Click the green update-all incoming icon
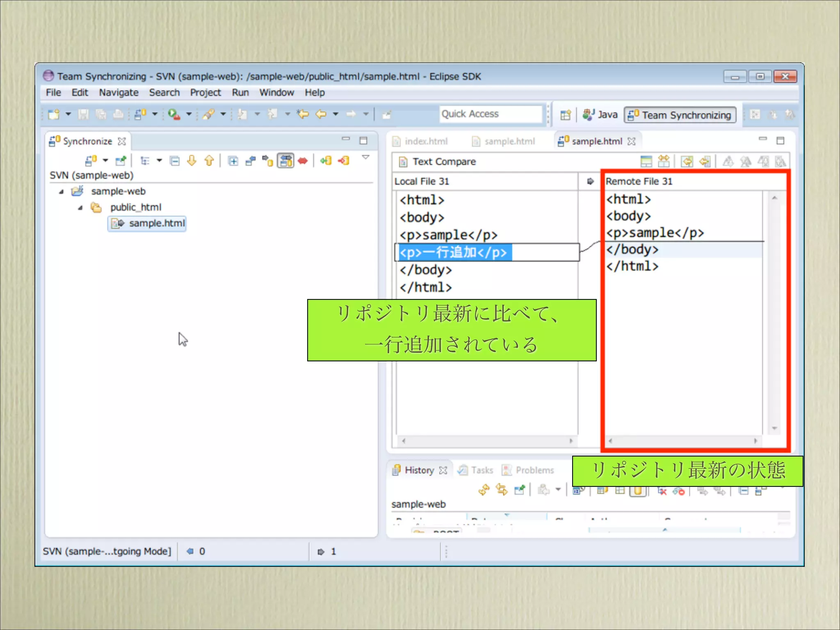This screenshot has width=840, height=630. tap(326, 161)
